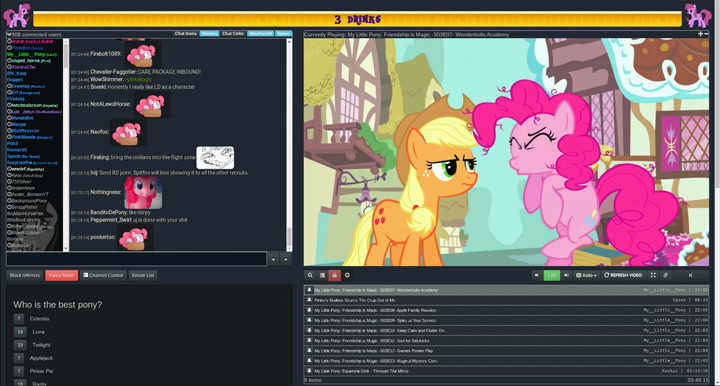Click the bell icon for Magical Mystery Cure
This screenshot has width=720, height=386.
[x=309, y=361]
